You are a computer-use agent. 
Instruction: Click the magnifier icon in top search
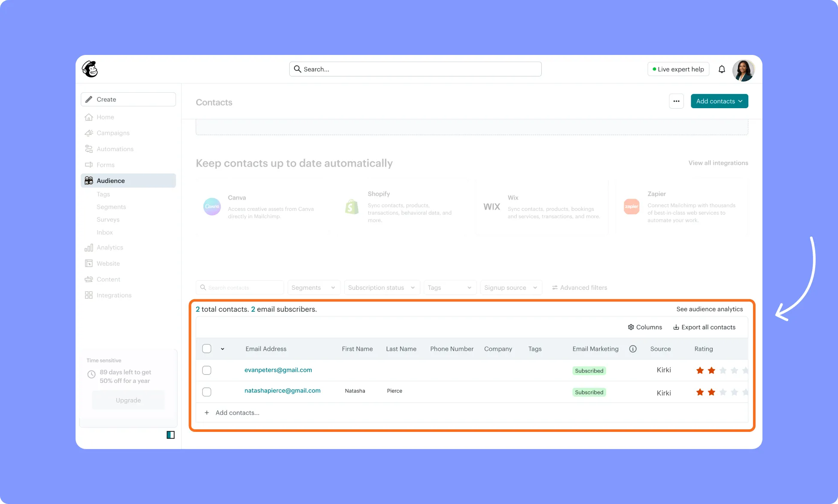point(297,69)
